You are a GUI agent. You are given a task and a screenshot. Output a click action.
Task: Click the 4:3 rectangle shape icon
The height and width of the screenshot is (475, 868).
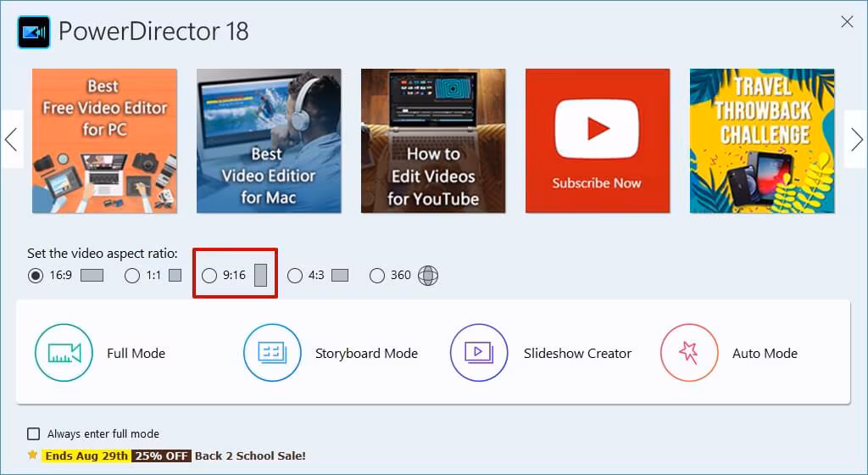340,275
